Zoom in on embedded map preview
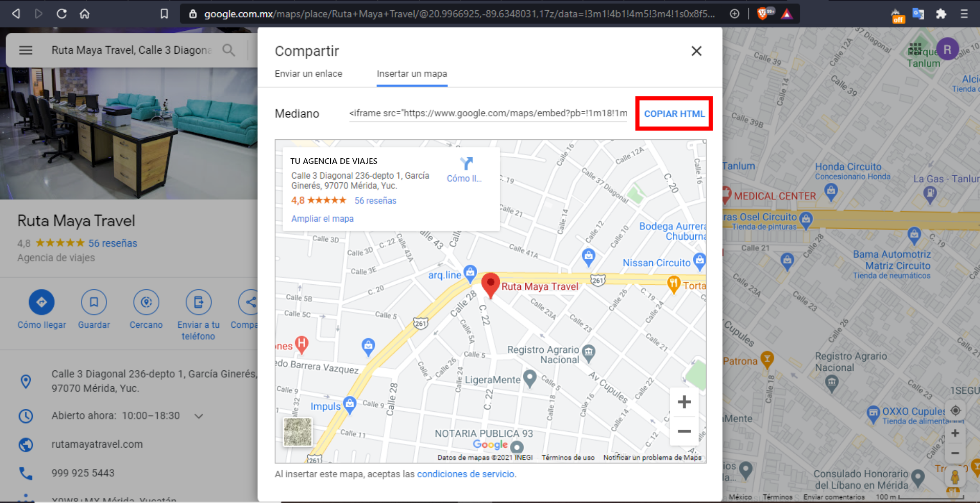Image resolution: width=980 pixels, height=503 pixels. click(x=684, y=402)
